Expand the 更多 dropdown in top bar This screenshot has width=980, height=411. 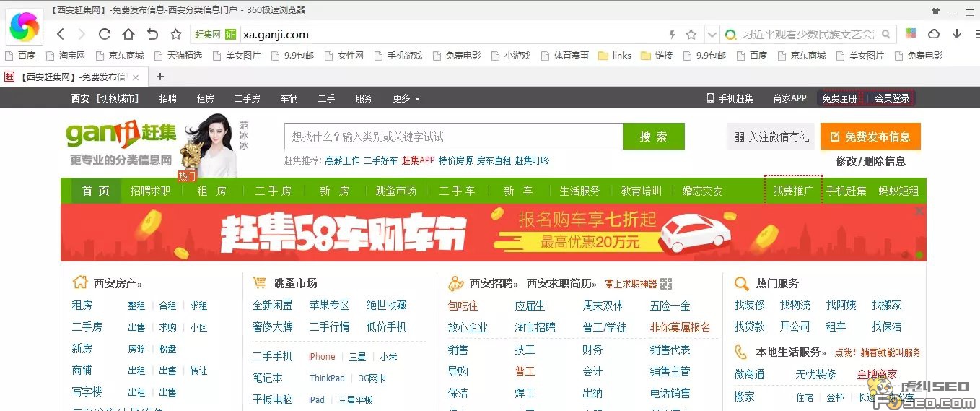pyautogui.click(x=406, y=98)
